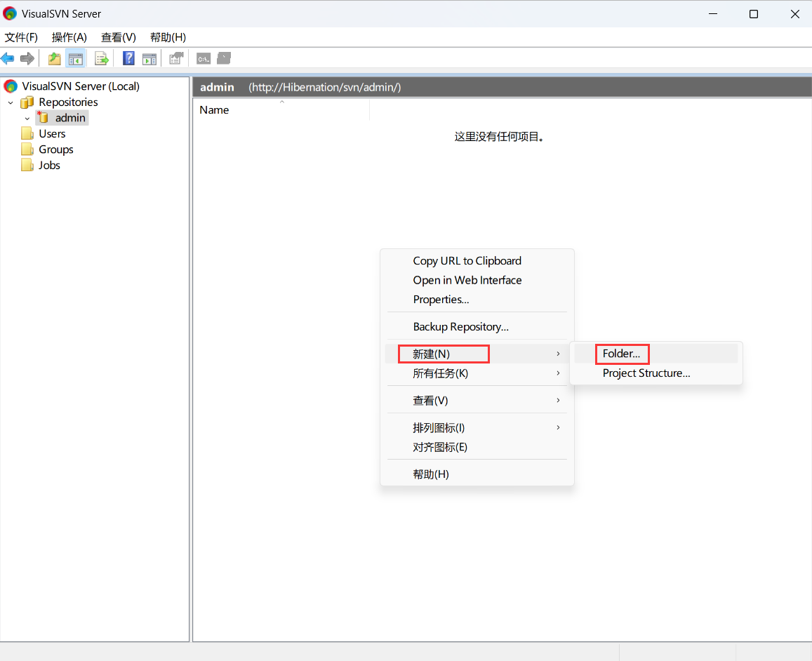This screenshot has height=661, width=812.
Task: Select Groups in the tree
Action: (x=56, y=149)
